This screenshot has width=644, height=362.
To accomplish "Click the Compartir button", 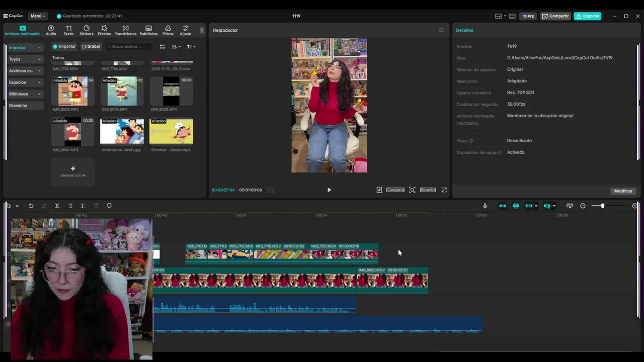I will point(555,16).
